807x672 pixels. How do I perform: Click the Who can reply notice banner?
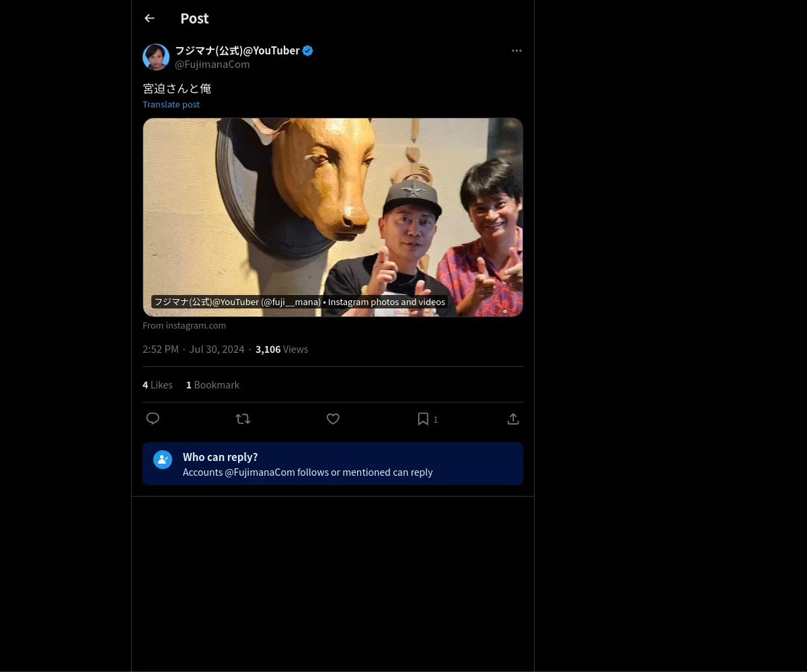(x=333, y=464)
